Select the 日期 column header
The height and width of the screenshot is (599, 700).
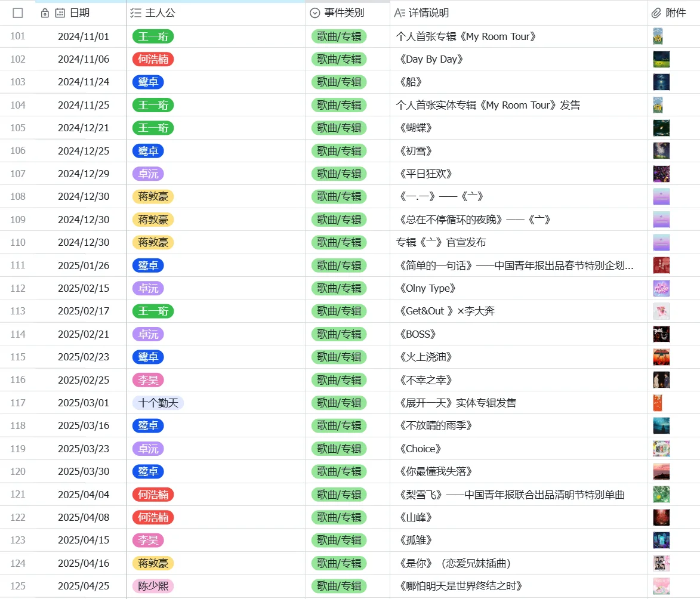tap(81, 13)
